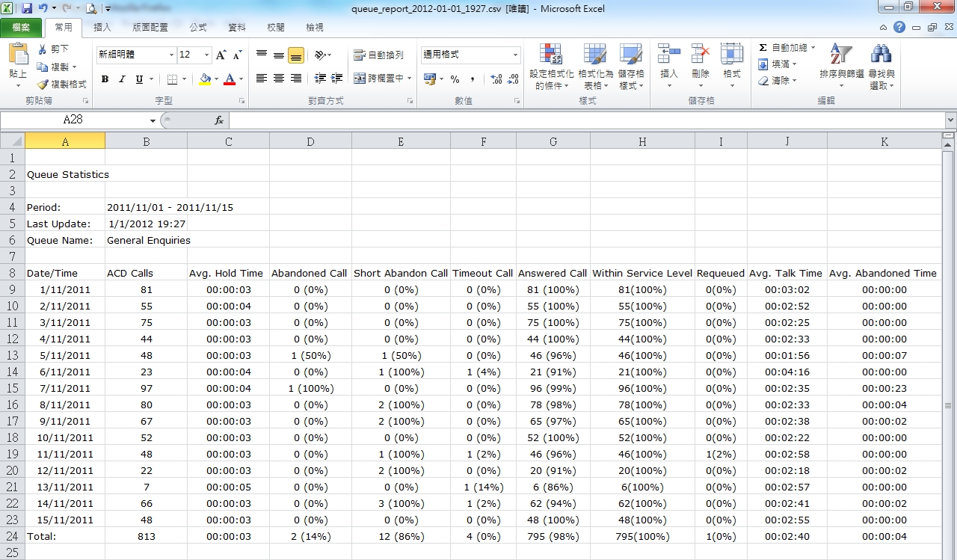Open the 通用格式 number format dropdown
The image size is (957, 560).
pos(515,55)
